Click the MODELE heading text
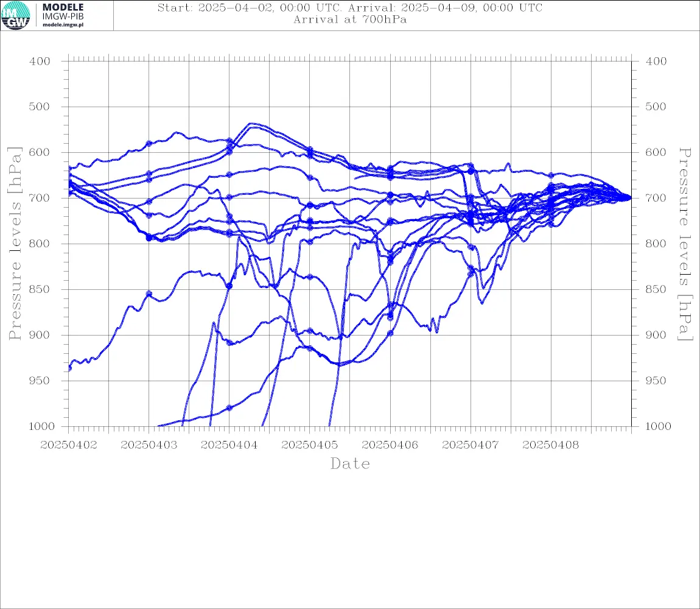 pos(63,7)
